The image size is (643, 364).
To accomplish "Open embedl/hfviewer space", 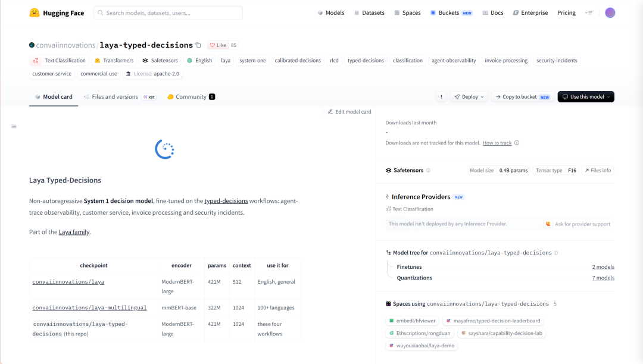I will pos(412,321).
